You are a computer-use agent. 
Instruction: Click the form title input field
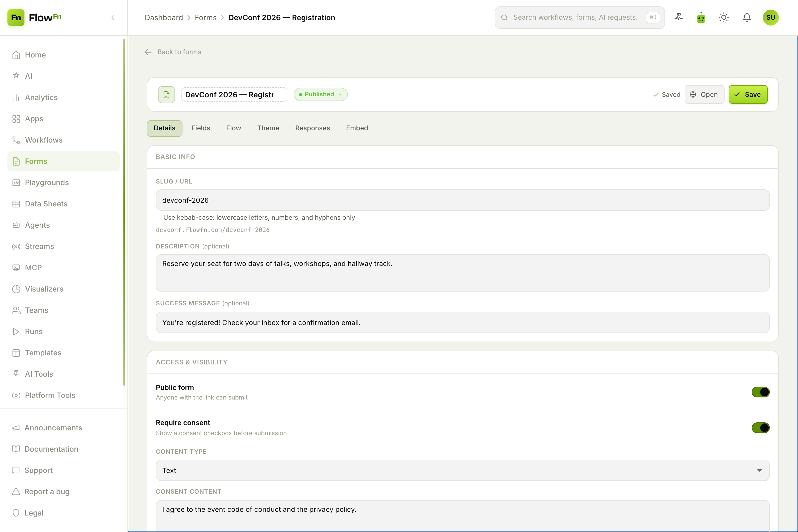234,95
